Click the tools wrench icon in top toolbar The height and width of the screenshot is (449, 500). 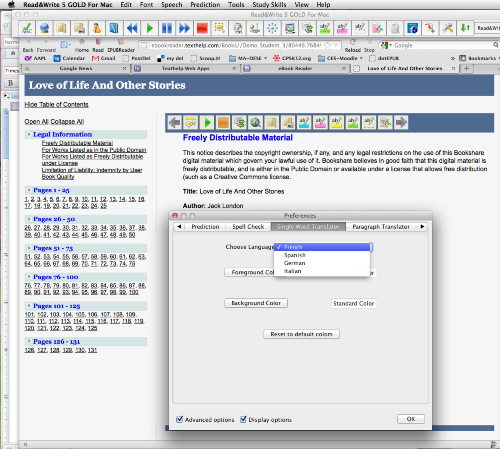(448, 28)
